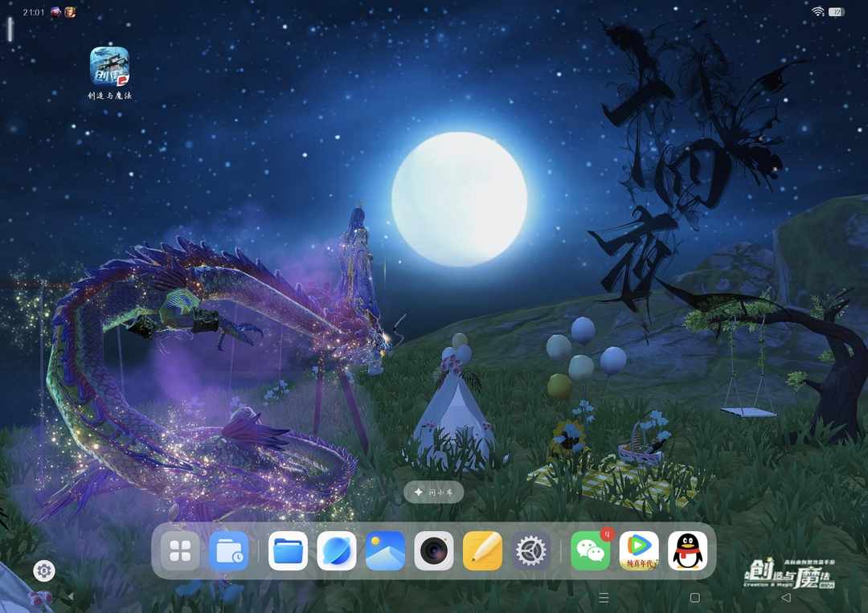Open the QQ penguin app
This screenshot has height=613, width=868.
[688, 551]
